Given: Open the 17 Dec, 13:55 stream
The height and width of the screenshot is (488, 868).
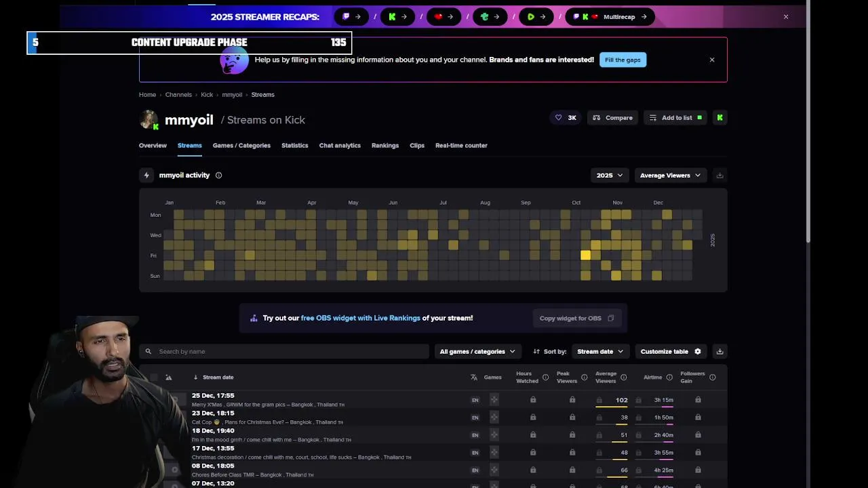Looking at the screenshot, I should click(x=213, y=449).
